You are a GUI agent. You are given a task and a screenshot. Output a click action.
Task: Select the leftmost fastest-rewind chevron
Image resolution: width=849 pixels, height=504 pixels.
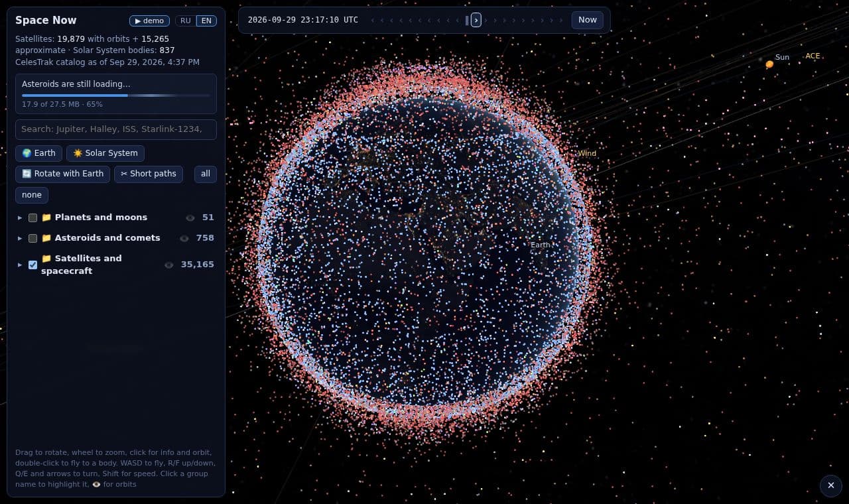pos(372,20)
